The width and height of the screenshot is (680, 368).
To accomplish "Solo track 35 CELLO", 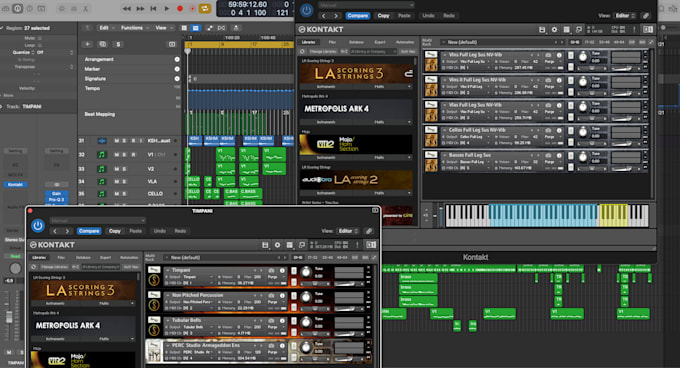I will pyautogui.click(x=124, y=194).
